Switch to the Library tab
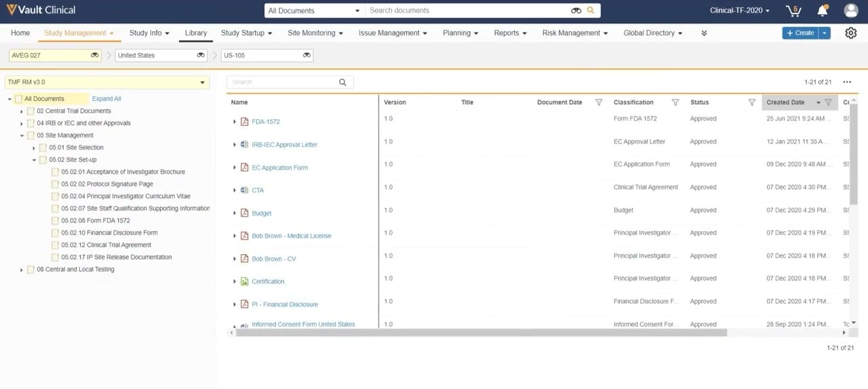 pyautogui.click(x=196, y=33)
